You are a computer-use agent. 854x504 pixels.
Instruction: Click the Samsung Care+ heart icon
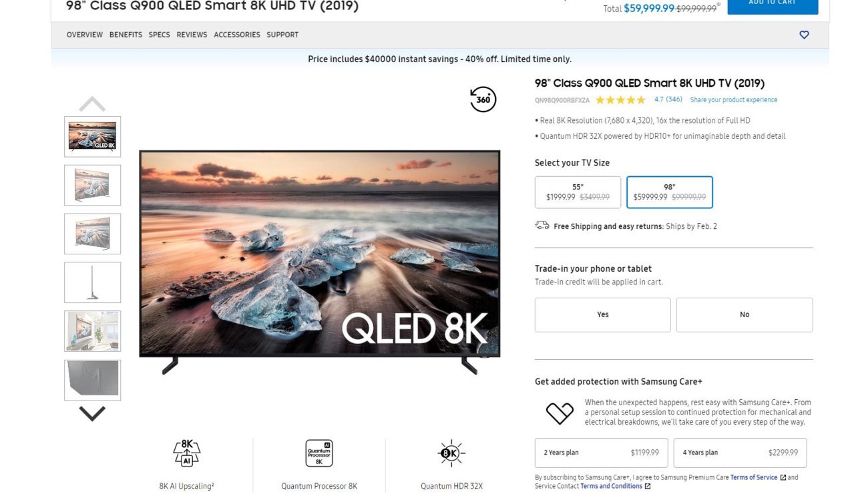point(560,413)
